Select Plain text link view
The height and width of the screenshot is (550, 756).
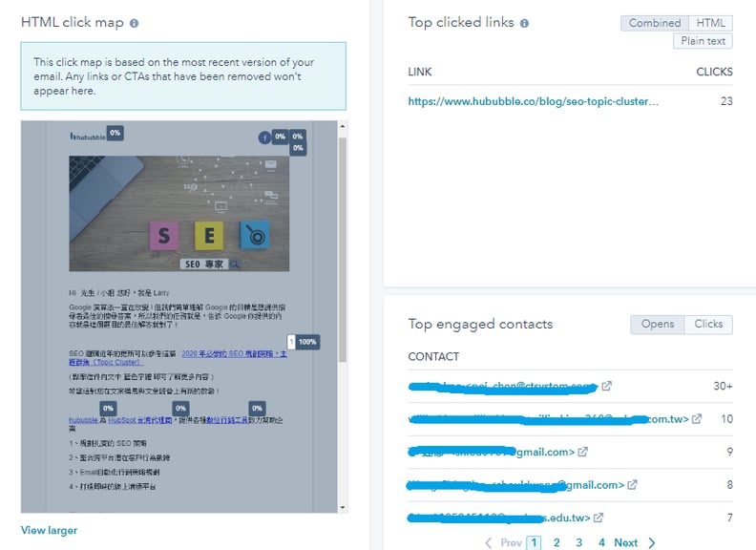(703, 41)
